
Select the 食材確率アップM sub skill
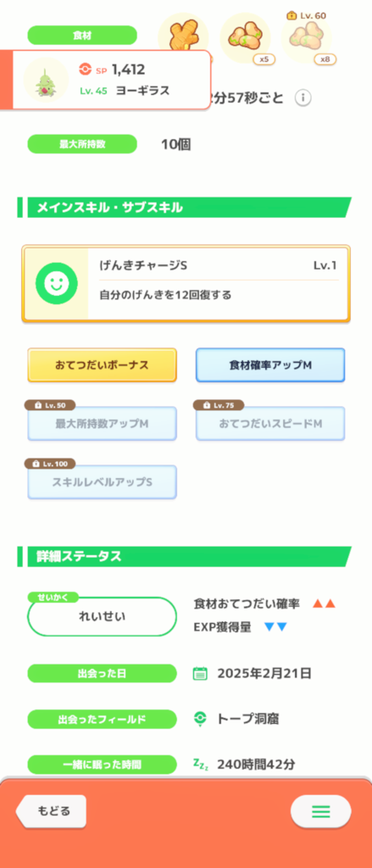coord(270,365)
